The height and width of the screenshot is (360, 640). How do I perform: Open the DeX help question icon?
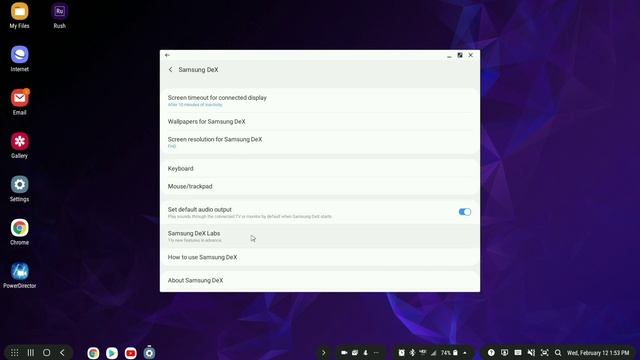point(491,353)
